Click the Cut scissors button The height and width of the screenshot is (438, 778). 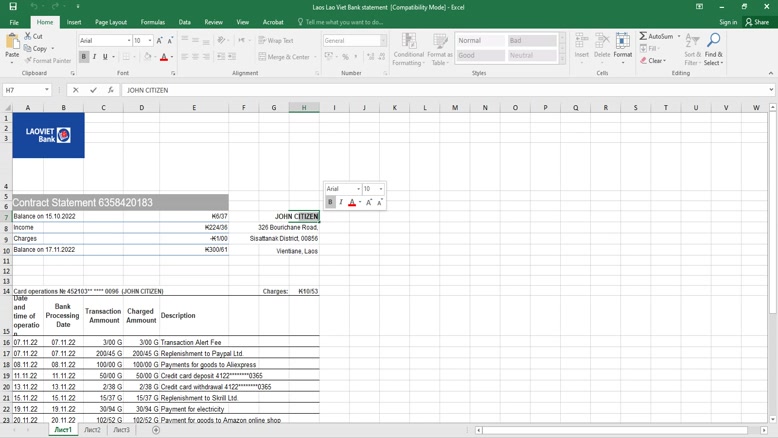[35, 36]
